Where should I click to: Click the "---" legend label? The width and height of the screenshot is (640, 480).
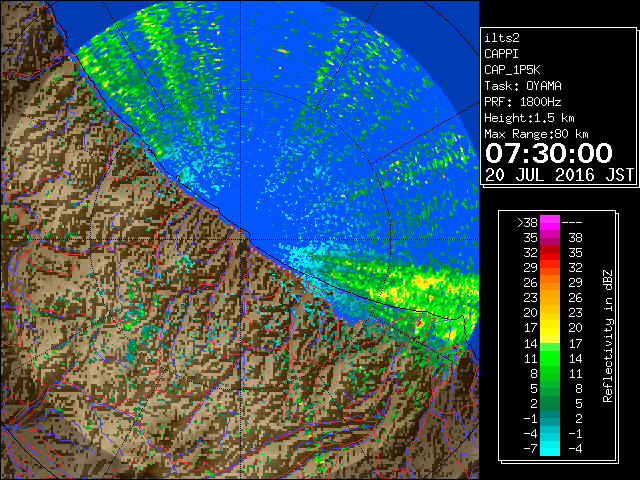tap(572, 223)
